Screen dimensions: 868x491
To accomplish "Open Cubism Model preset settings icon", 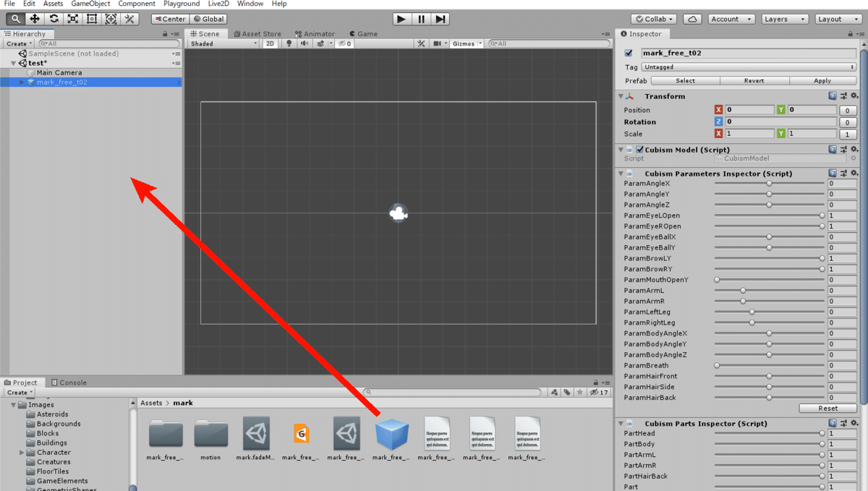I will tap(843, 150).
